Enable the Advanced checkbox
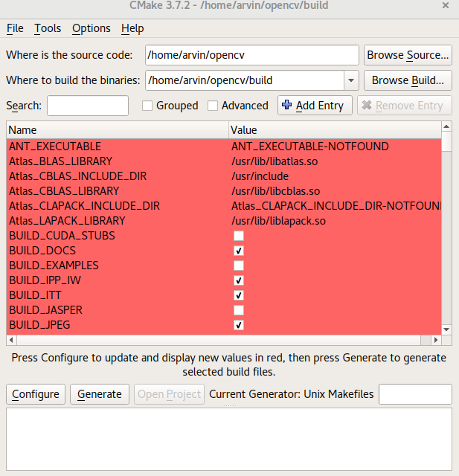 click(x=213, y=106)
